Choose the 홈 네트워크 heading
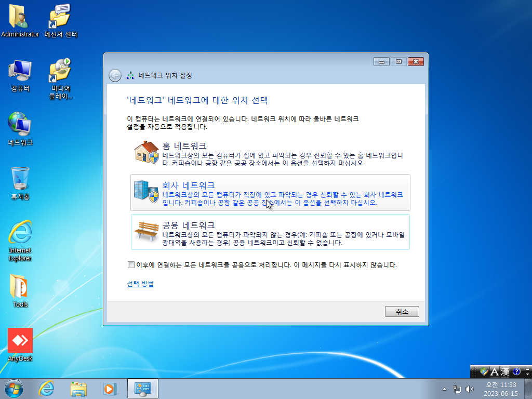Screen dimensions: 532x399 coord(184,146)
